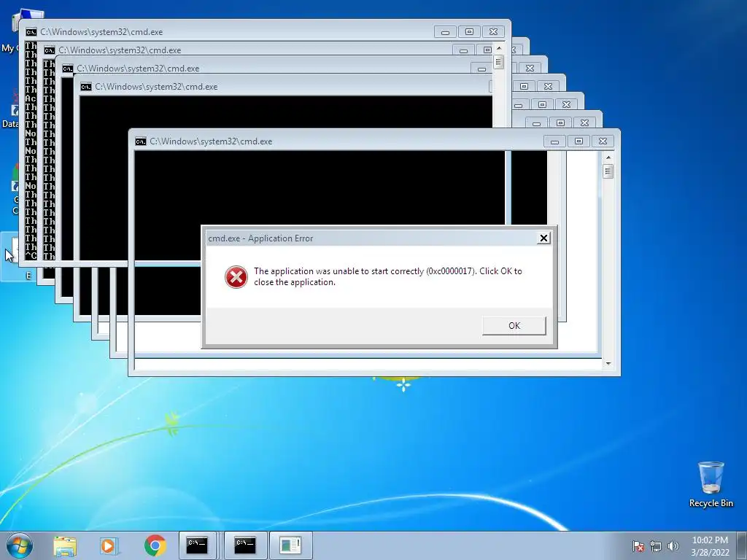This screenshot has height=560, width=747.
Task: Click the second cmd.exe taskbar button
Action: click(x=245, y=545)
